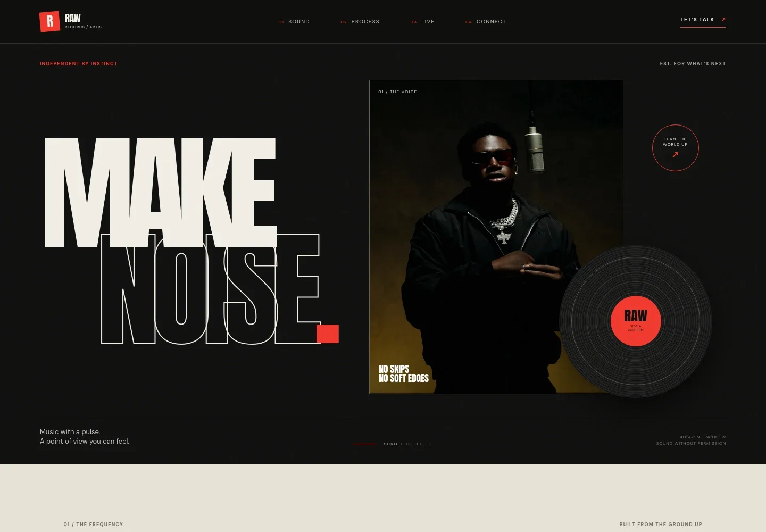Viewport: 766px width, 532px height.
Task: Open the Sound nav item
Action: [294, 22]
